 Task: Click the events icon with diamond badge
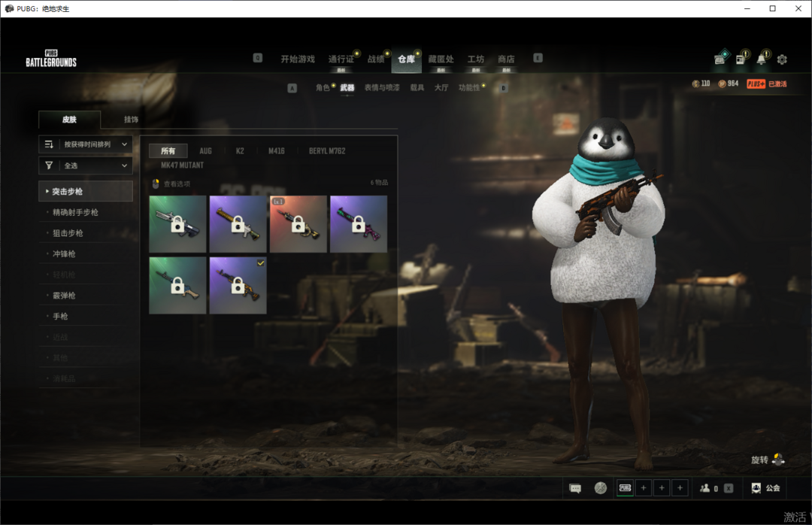pyautogui.click(x=720, y=59)
